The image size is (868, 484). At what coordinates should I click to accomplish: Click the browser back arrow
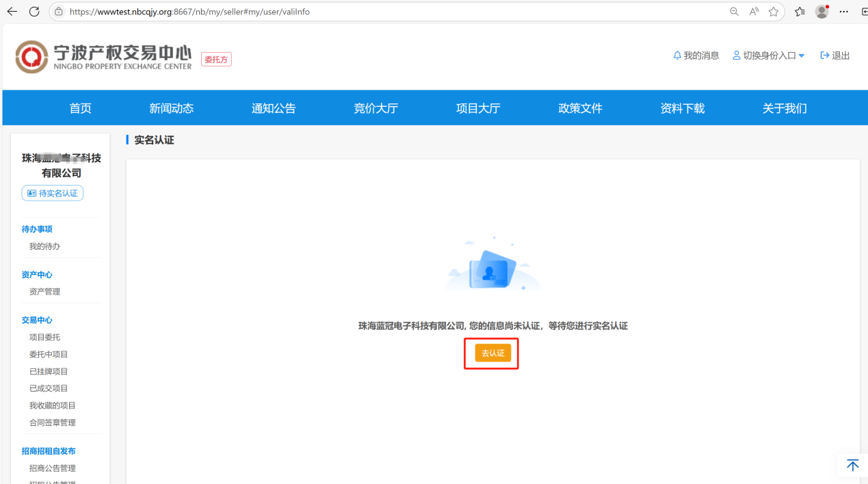tap(12, 12)
